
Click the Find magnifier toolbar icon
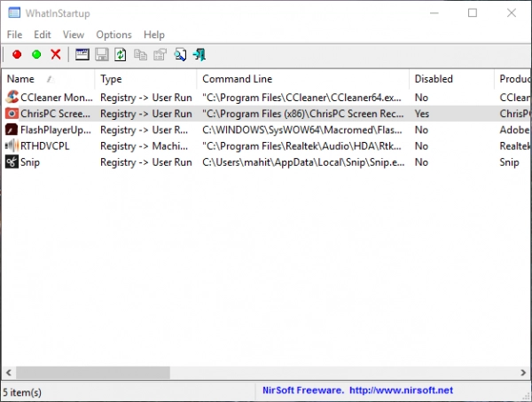[180, 55]
